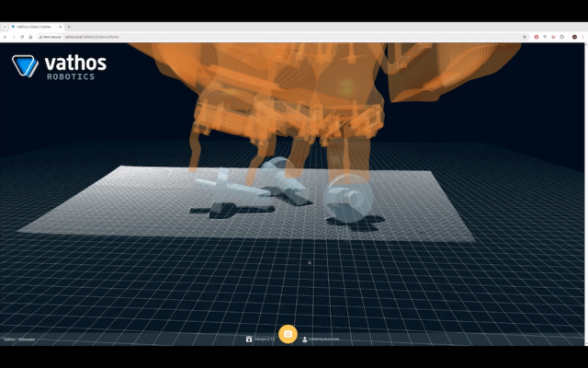Open the Configuration section

(x=321, y=339)
